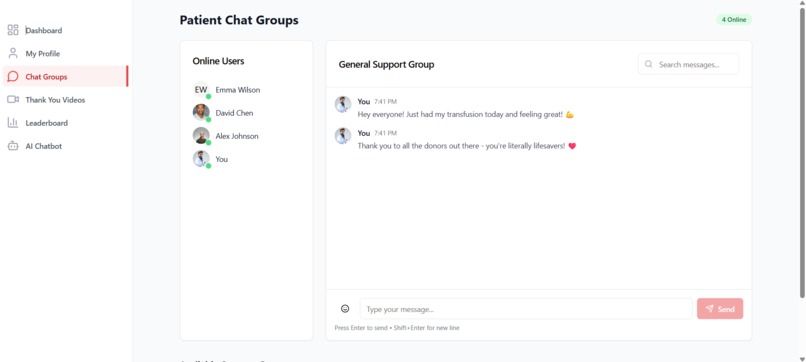Image resolution: width=806 pixels, height=362 pixels.
Task: Open the AI Chatbot section
Action: pyautogui.click(x=65, y=146)
